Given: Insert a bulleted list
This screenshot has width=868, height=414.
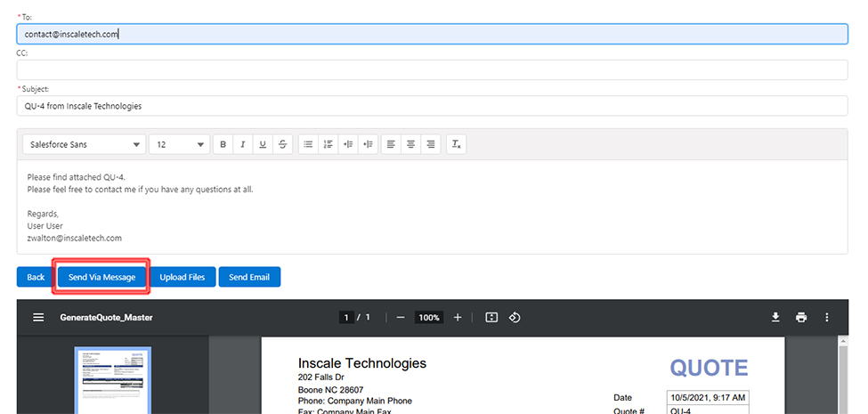Looking at the screenshot, I should 308,144.
